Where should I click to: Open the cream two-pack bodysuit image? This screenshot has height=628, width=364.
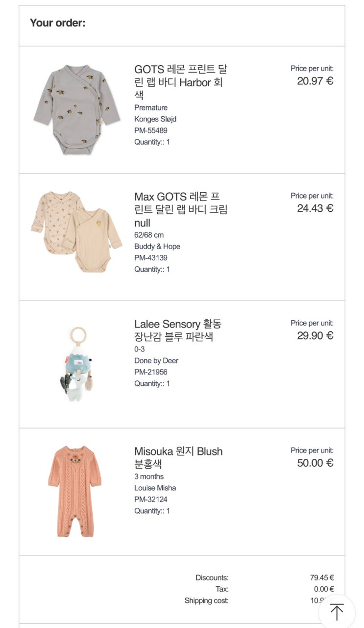point(77,231)
